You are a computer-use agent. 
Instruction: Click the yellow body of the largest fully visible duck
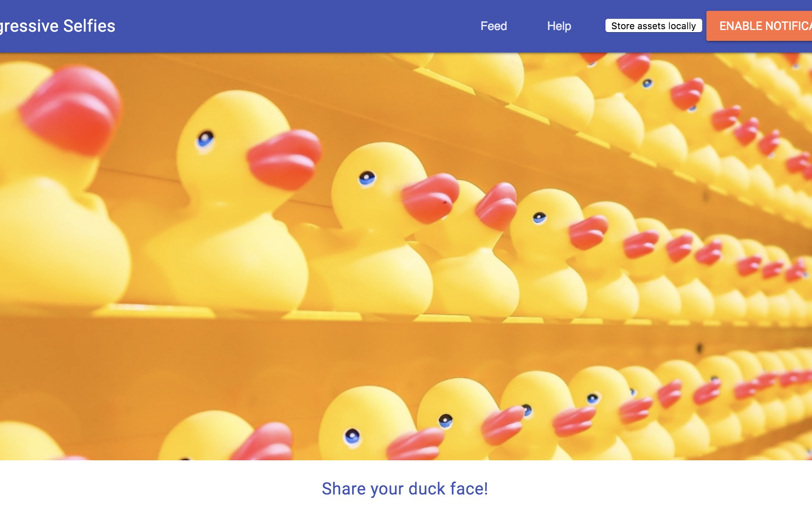point(234,259)
